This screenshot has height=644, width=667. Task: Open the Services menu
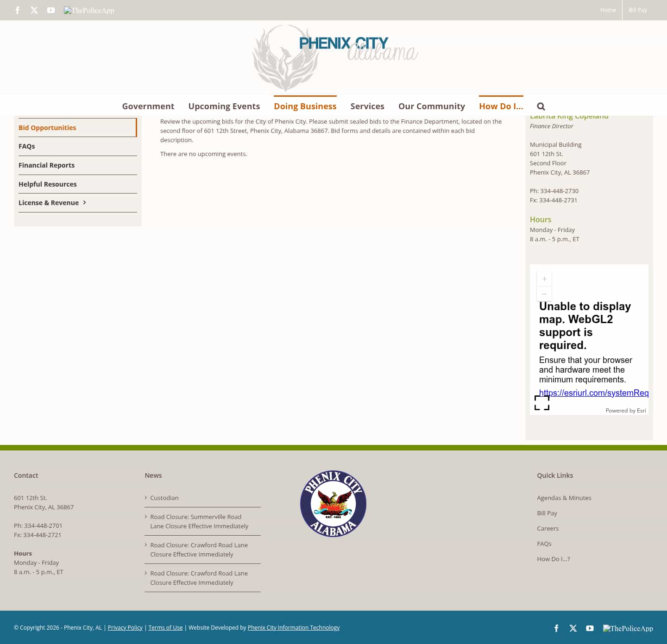(367, 106)
